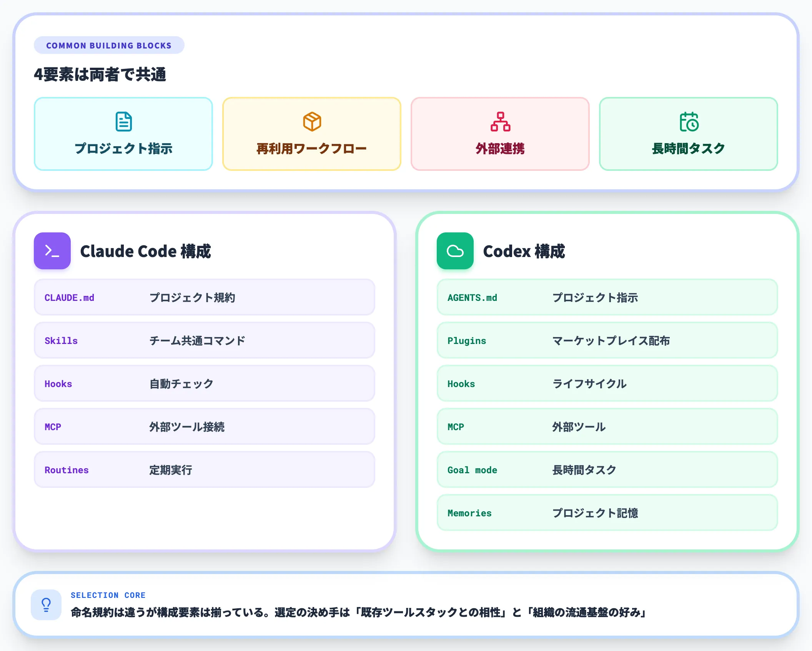Click the 外部ツール接続 description
The height and width of the screenshot is (651, 812).
187,427
